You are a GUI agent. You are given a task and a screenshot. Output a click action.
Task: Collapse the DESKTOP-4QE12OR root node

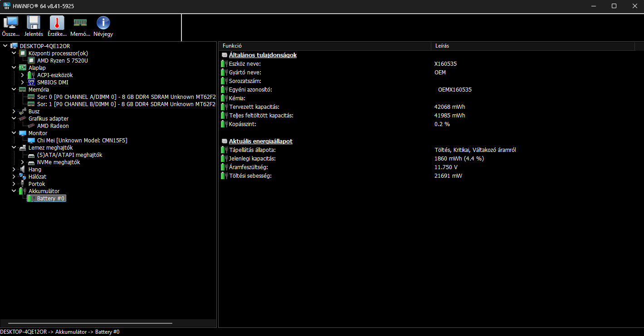click(5, 46)
